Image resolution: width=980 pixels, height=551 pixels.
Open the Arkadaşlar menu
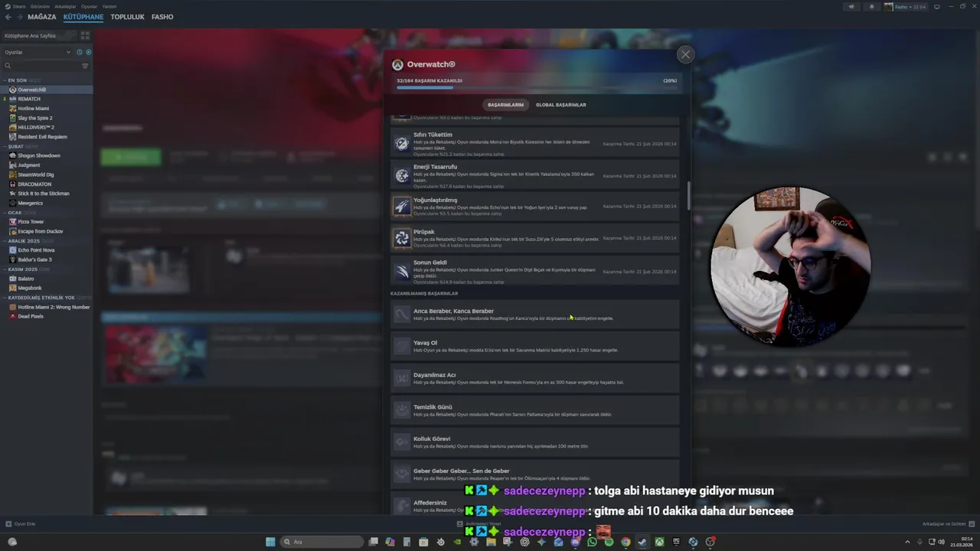(x=65, y=6)
